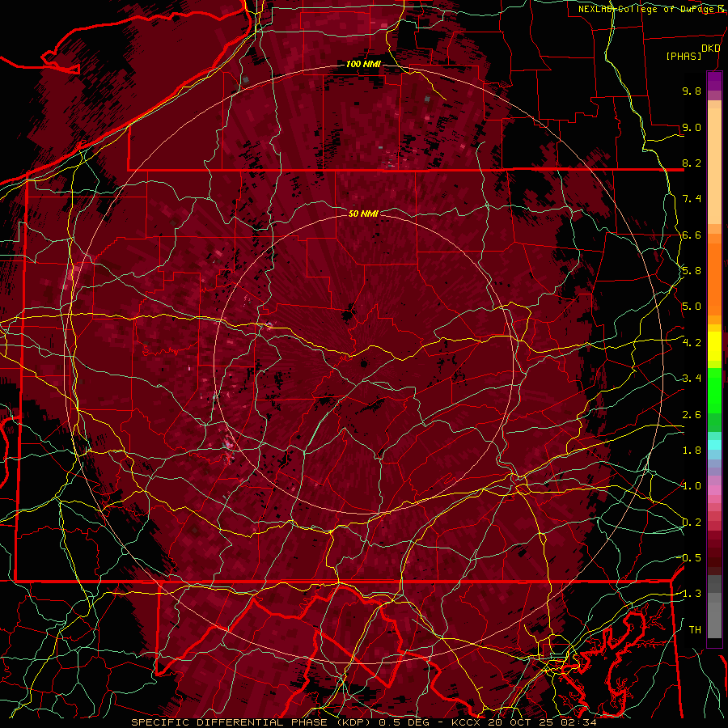Pick the cyan color band on the scale
This screenshot has width=728, height=728.
(714, 445)
